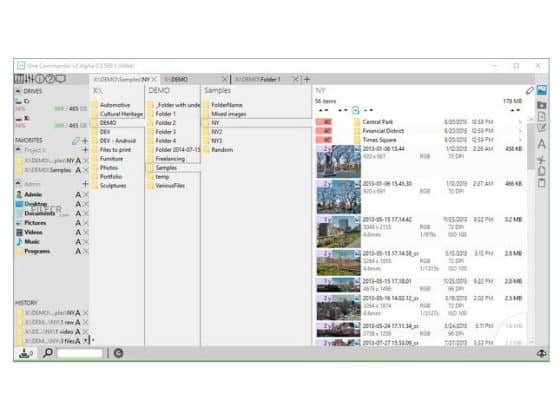Remove the Music favorite with its X
Screen dimensions: 560x420
pyautogui.click(x=86, y=242)
